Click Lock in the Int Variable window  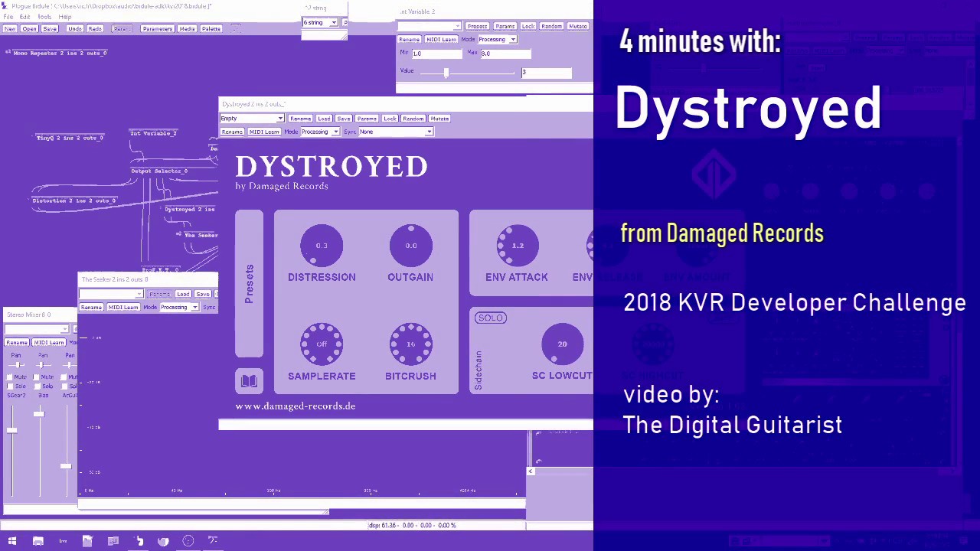[x=528, y=26]
